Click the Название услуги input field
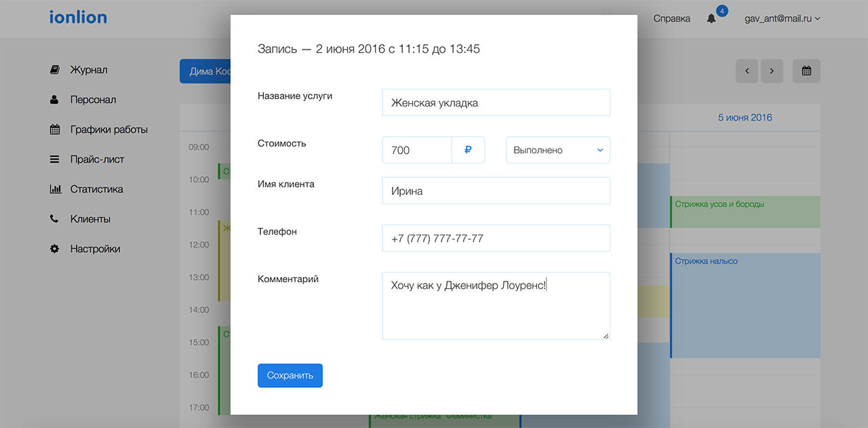 tap(496, 102)
